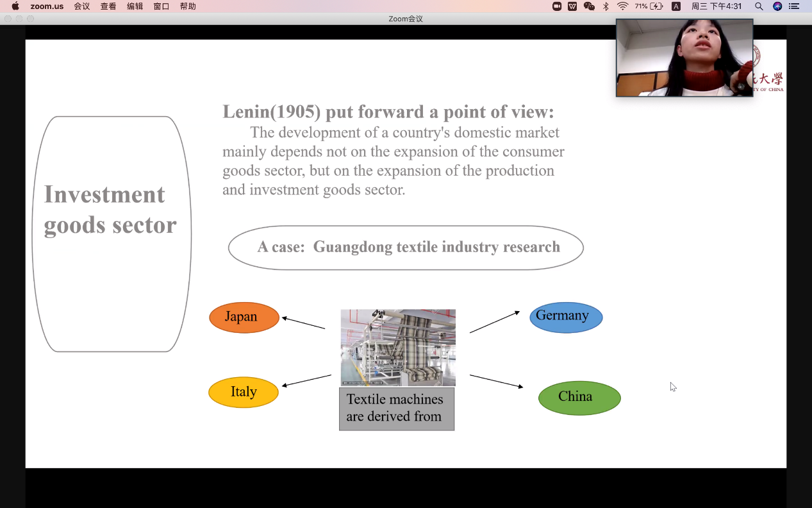Select the speaker's video thumbnail
812x508 pixels.
[684, 58]
